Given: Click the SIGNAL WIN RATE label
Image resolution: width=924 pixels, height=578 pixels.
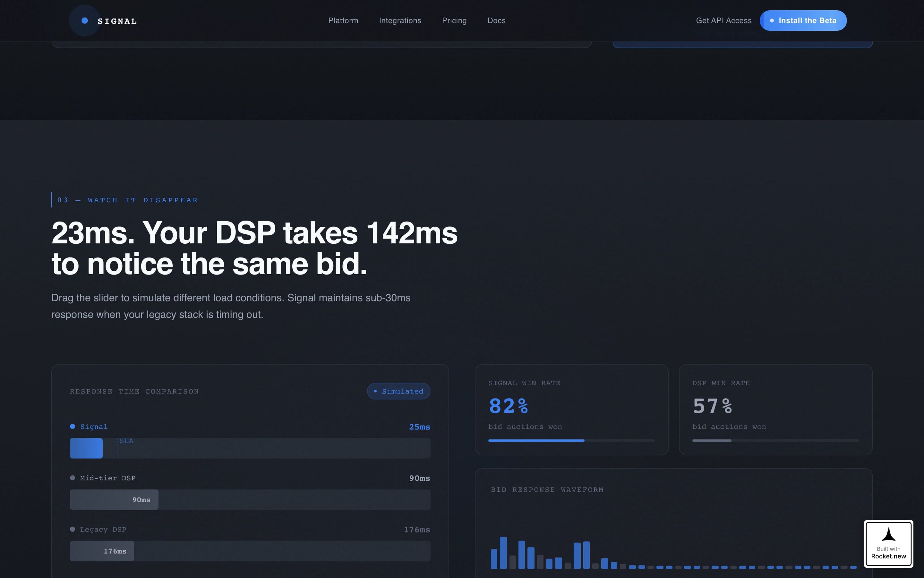Looking at the screenshot, I should tap(524, 383).
